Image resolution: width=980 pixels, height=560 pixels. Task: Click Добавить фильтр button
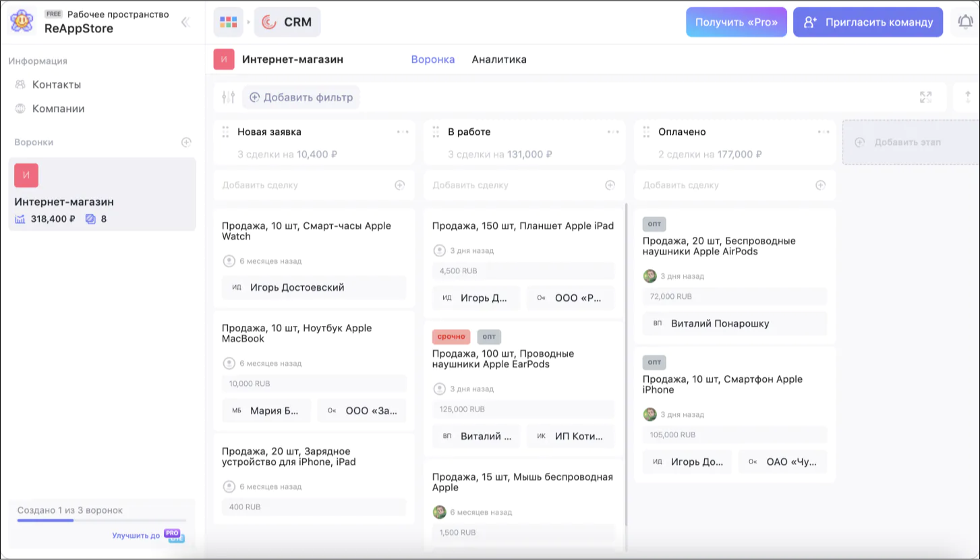301,97
